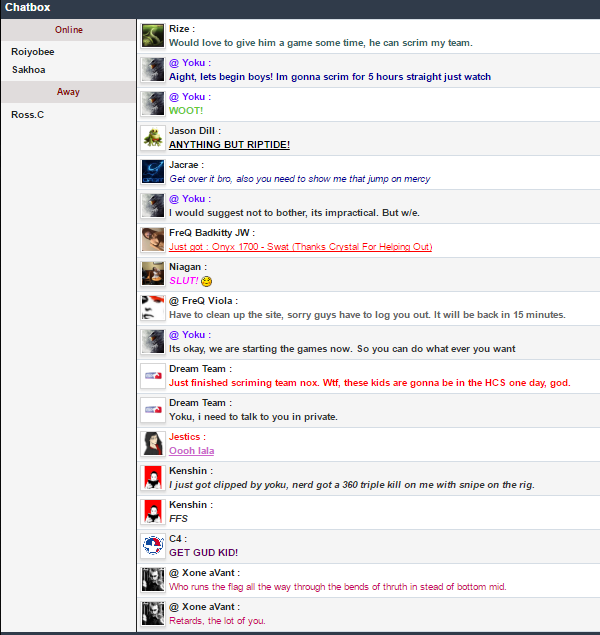The image size is (600, 635).
Task: Click username 'FreQ Badkitty JW :'
Action: (212, 233)
